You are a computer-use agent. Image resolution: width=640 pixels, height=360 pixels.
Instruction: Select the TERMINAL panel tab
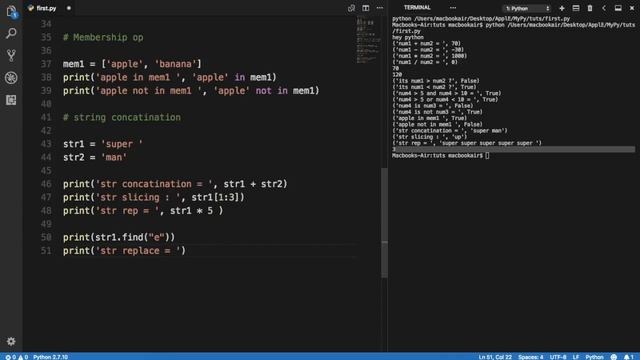tap(417, 7)
